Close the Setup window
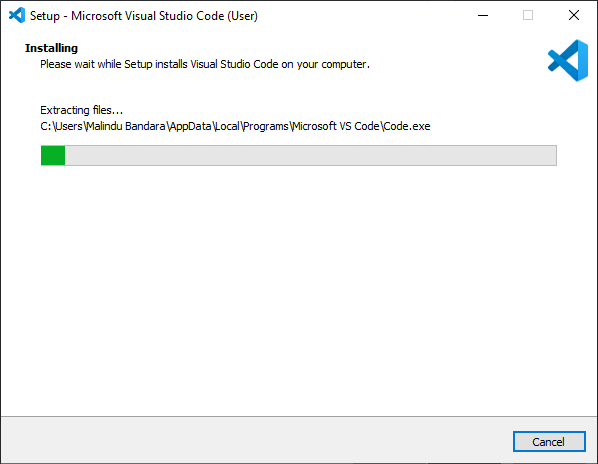Image resolution: width=598 pixels, height=464 pixels. (574, 16)
